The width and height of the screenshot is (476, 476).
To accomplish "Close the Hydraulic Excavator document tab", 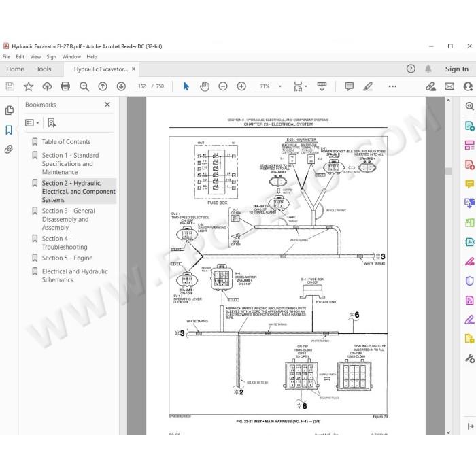I will [133, 69].
